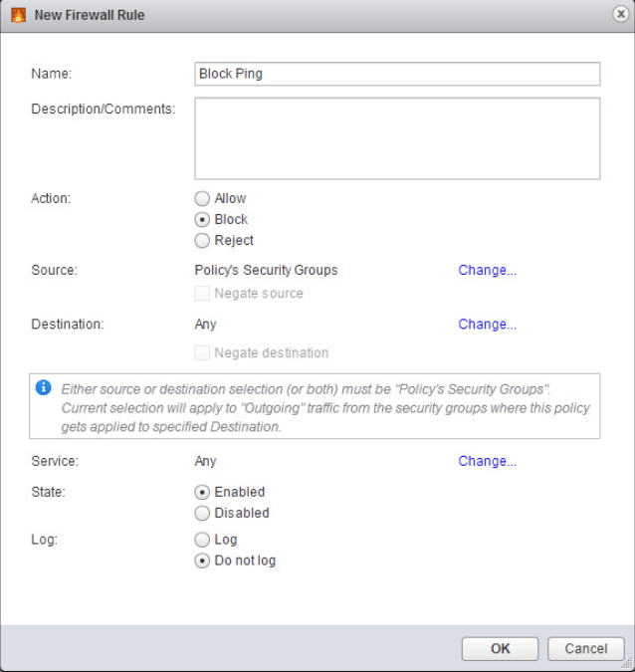Focus the Name field containing Block Ping
The width and height of the screenshot is (635, 672).
[x=397, y=75]
